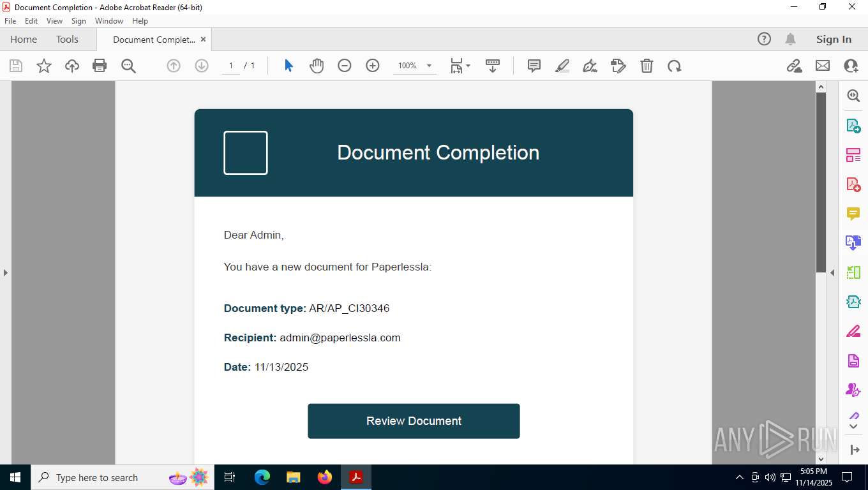
Task: Send the file by email
Action: click(x=823, y=66)
